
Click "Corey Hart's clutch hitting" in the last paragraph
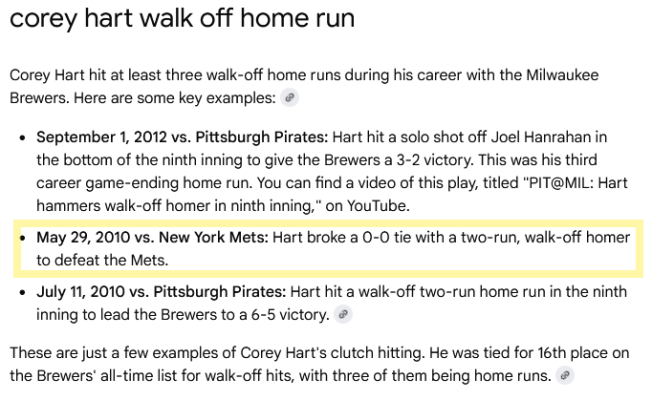coord(333,353)
